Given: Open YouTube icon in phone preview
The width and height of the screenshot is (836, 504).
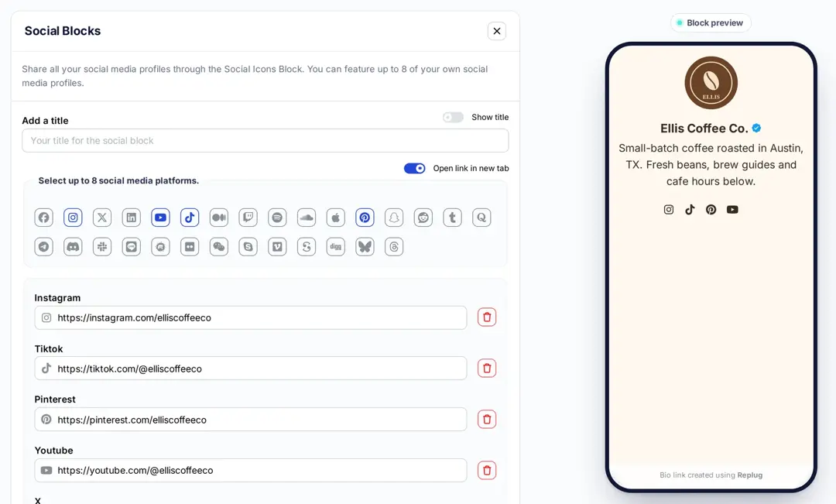Looking at the screenshot, I should pos(732,210).
